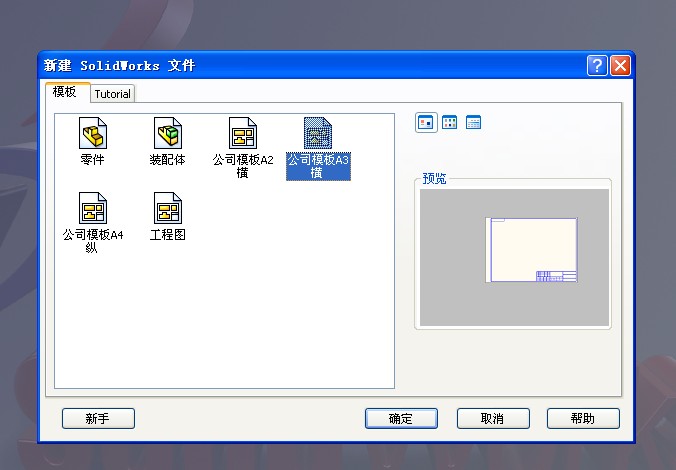Image resolution: width=676 pixels, height=470 pixels.
Task: Close the 新建 SolidWorks 文件 dialog
Action: pos(620,66)
